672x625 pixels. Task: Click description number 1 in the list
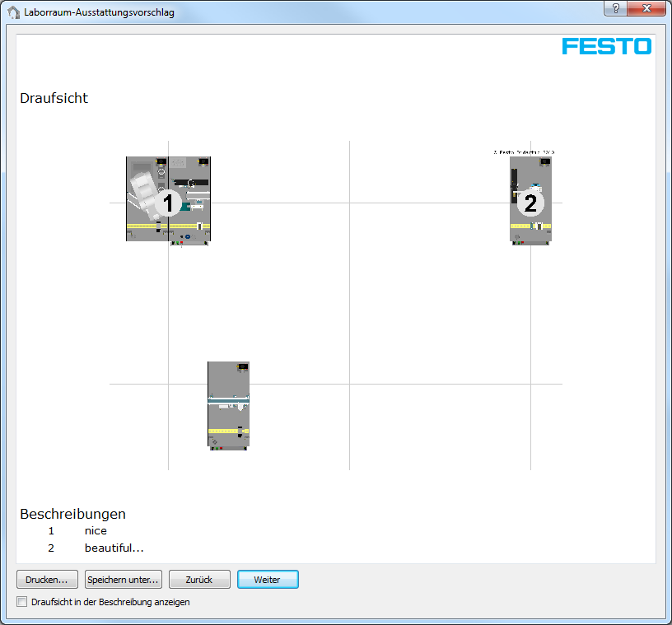(51, 530)
